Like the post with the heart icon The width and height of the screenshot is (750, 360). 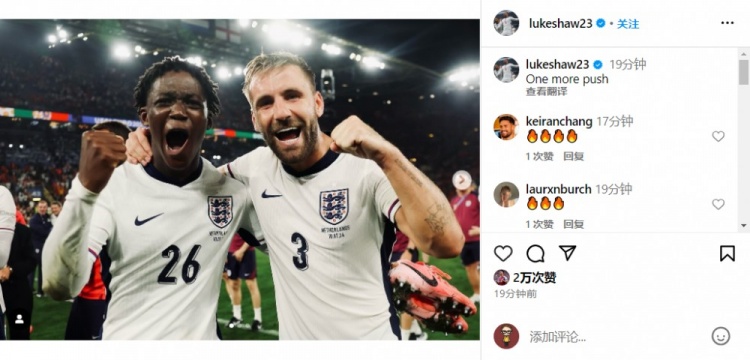(503, 253)
